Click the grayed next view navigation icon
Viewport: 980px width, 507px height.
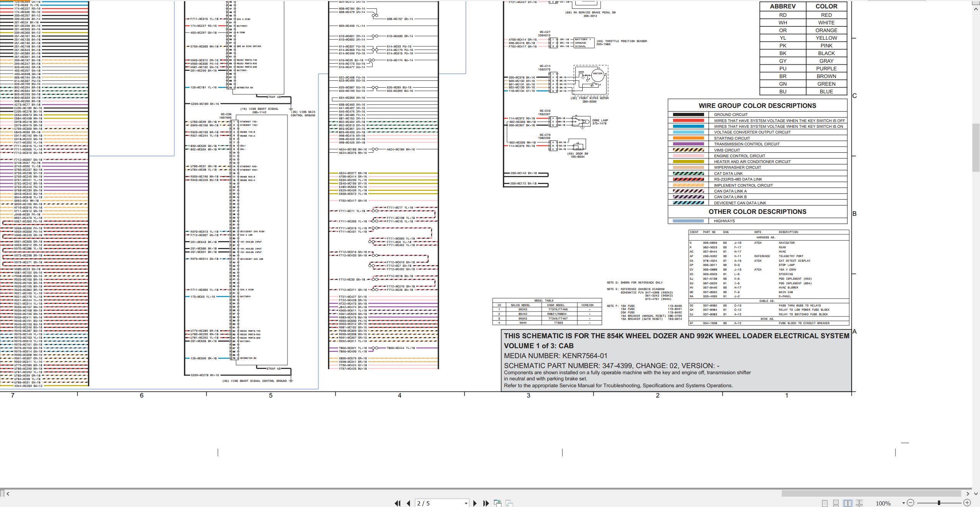coord(509,503)
